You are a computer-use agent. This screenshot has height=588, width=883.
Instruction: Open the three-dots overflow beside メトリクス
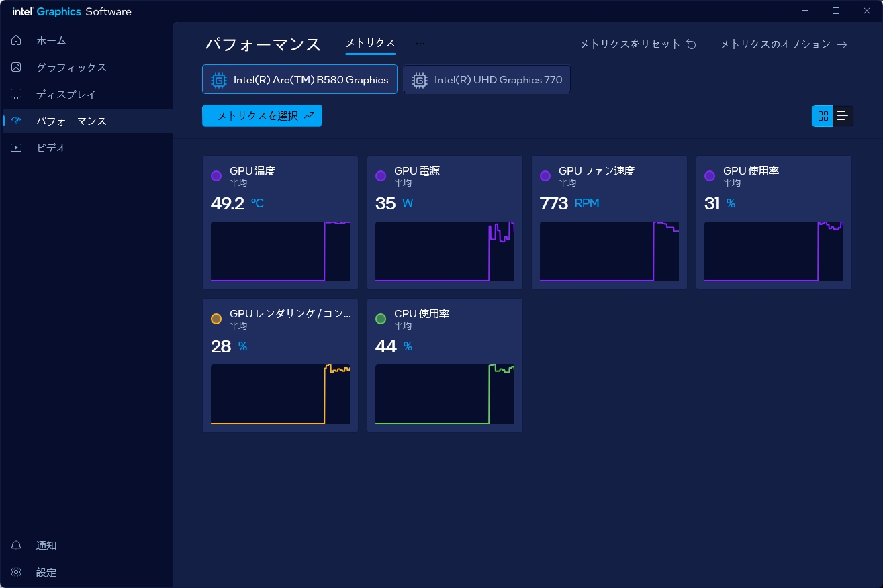click(420, 44)
